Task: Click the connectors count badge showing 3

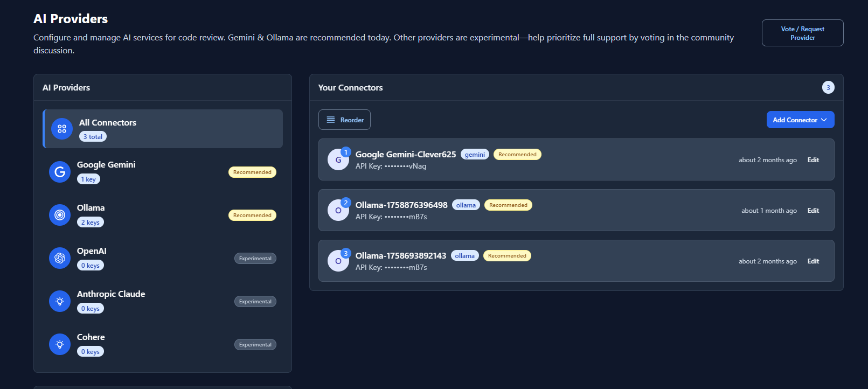Action: pyautogui.click(x=828, y=87)
